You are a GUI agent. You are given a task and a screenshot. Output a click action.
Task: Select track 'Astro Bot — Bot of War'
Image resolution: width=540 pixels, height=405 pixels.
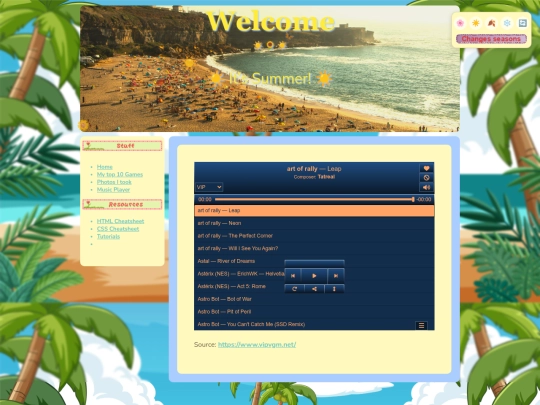tap(314, 299)
